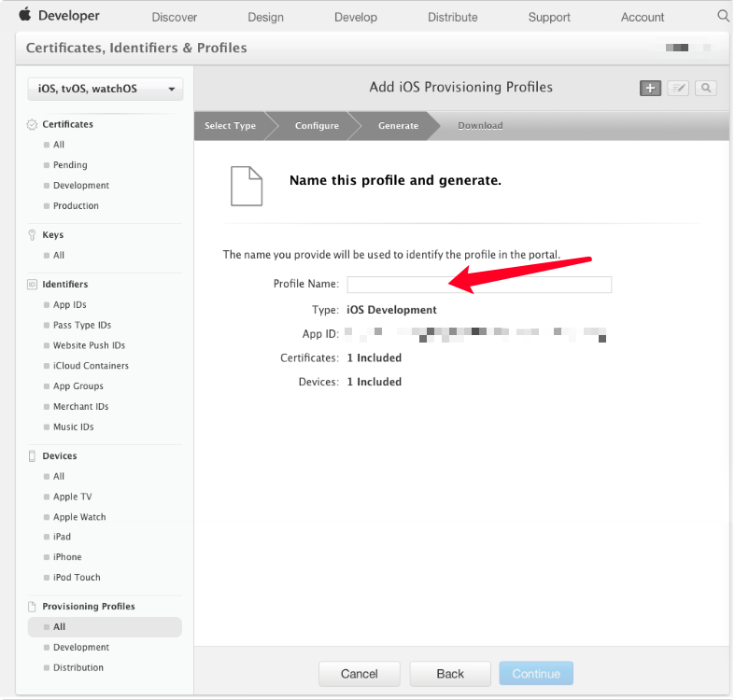Click the large profile document icon
Screen dimensions: 735x700
pyautogui.click(x=247, y=186)
